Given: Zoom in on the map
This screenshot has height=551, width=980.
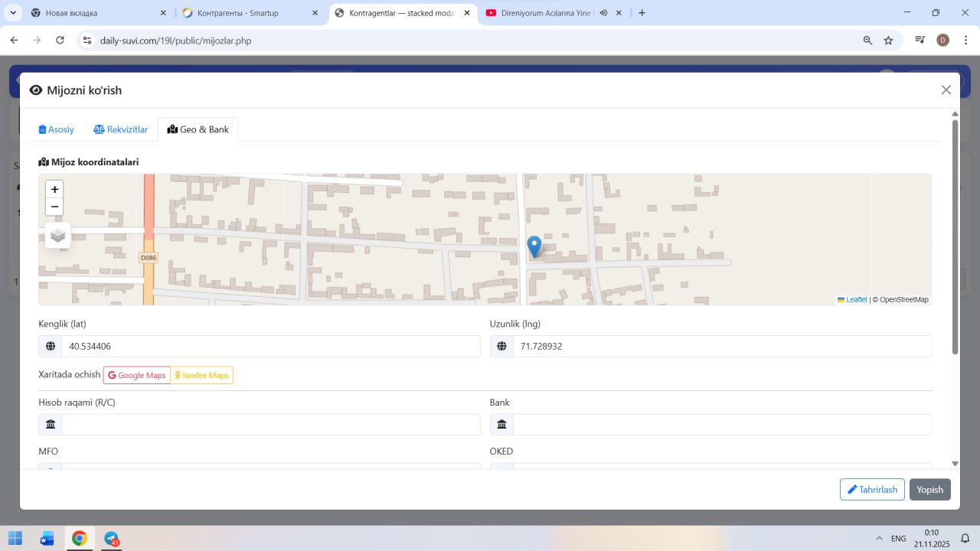Looking at the screenshot, I should coord(54,189).
